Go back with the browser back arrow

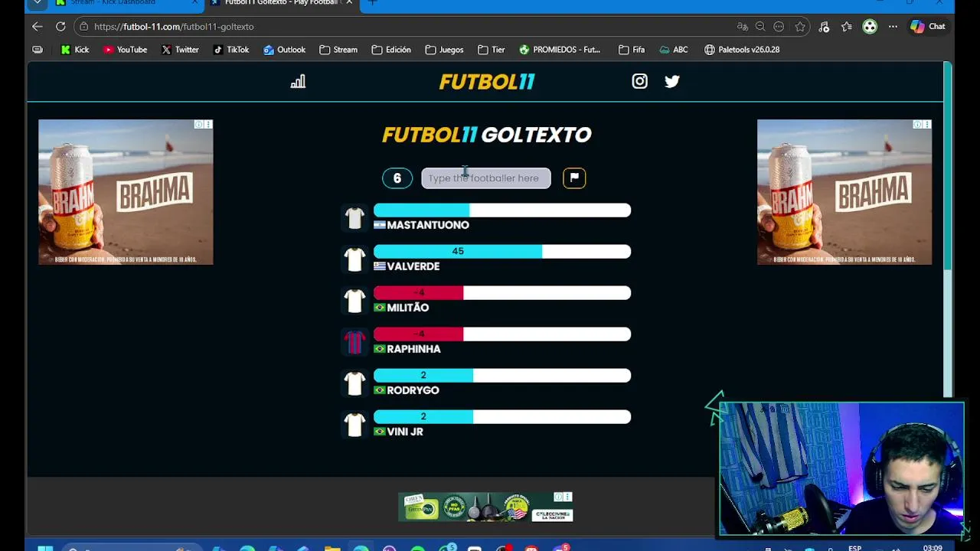38,26
